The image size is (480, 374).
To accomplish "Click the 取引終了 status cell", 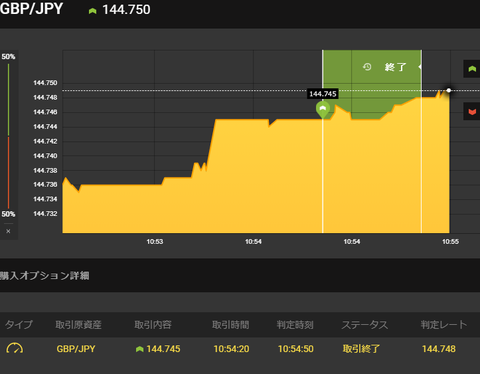I will [x=361, y=349].
